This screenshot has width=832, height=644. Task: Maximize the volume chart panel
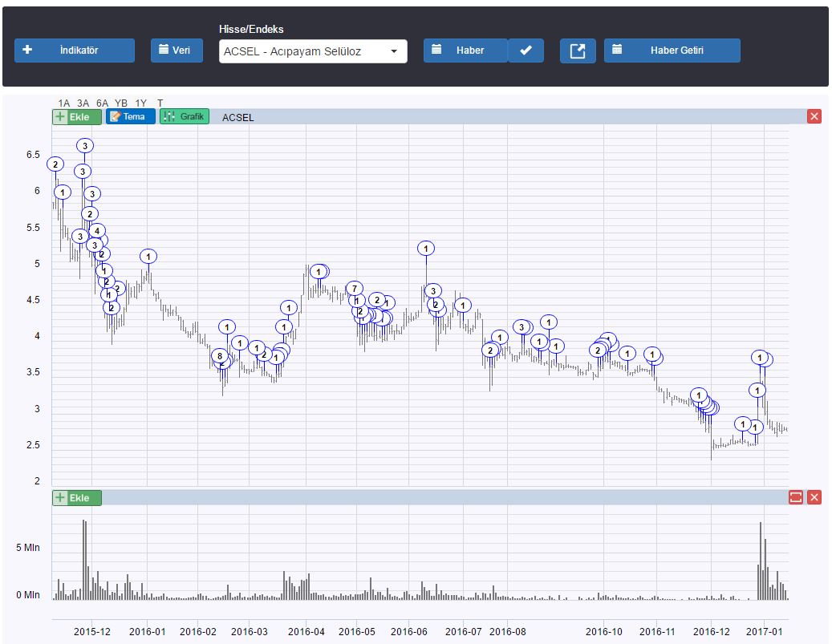[x=796, y=497]
